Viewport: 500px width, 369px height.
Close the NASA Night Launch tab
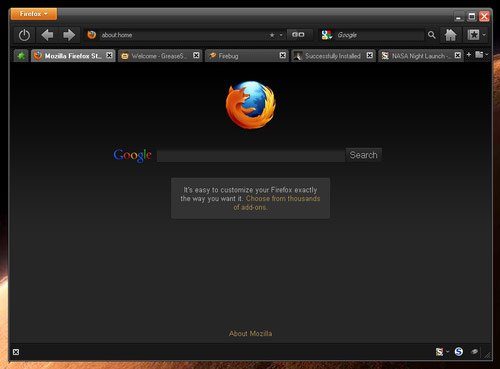tap(458, 55)
